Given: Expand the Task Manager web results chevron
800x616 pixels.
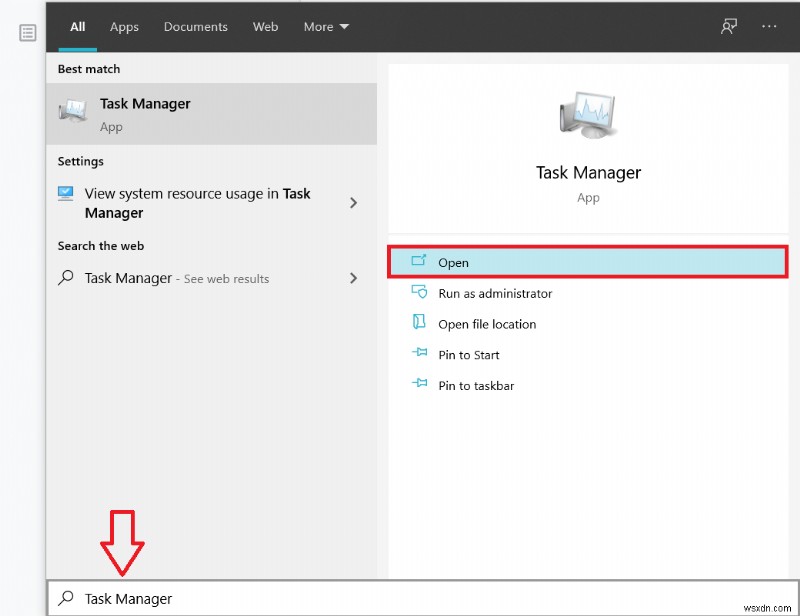Looking at the screenshot, I should [x=353, y=278].
